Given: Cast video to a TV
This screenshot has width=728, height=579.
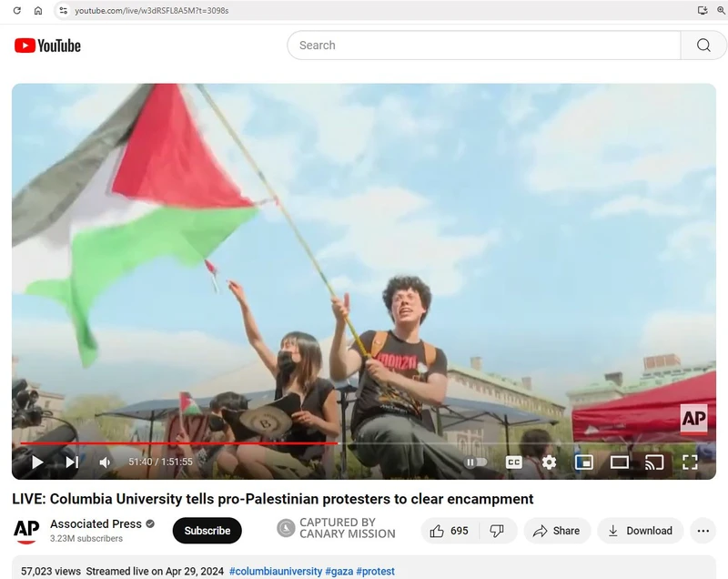Looking at the screenshot, I should pos(654,462).
